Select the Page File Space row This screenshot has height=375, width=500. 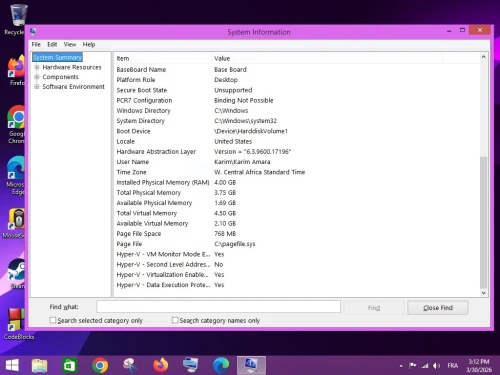pyautogui.click(x=297, y=234)
